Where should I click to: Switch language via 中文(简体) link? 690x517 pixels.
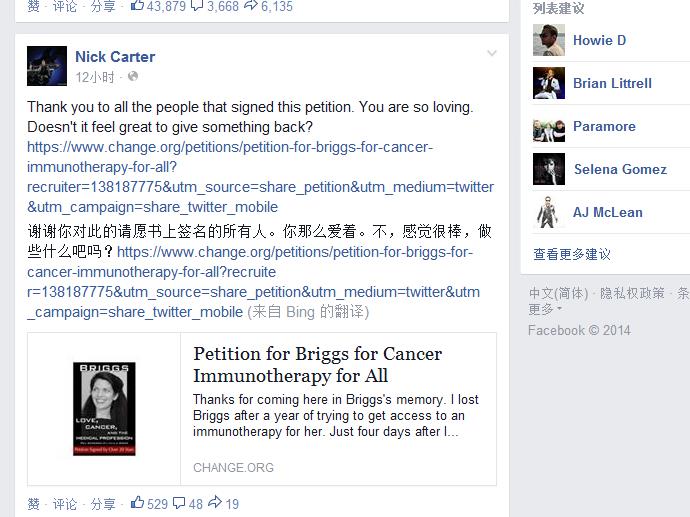point(558,293)
